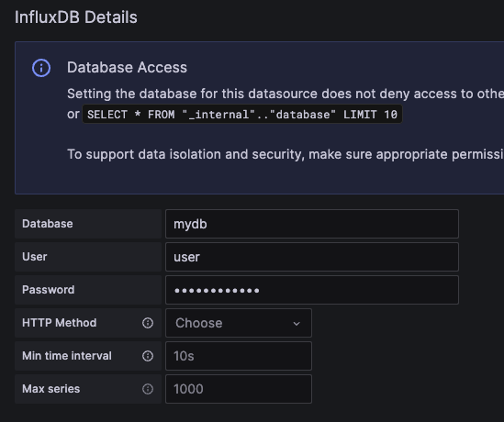Click the Min time interval info icon
Image resolution: width=504 pixels, height=422 pixels.
tap(148, 356)
